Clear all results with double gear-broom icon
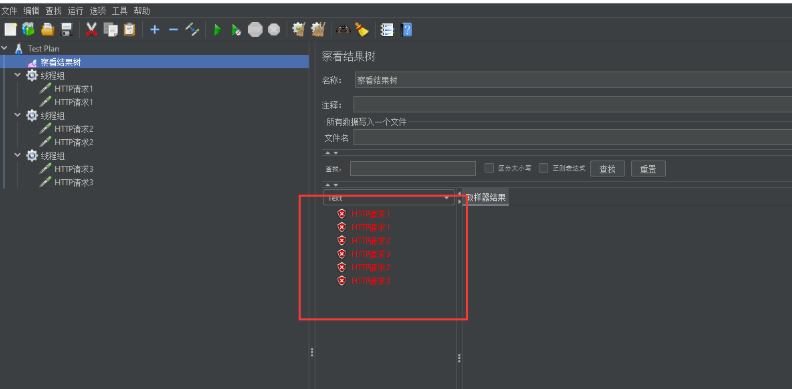The image size is (792, 389). click(x=318, y=30)
